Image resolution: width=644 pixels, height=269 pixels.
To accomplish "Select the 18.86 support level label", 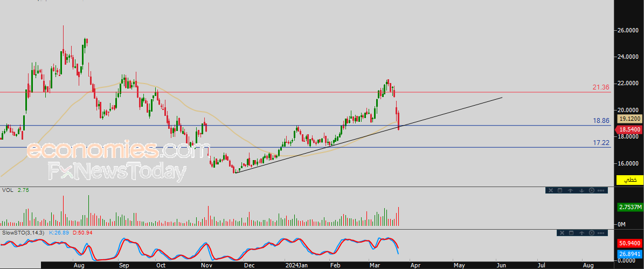I will coord(601,121).
